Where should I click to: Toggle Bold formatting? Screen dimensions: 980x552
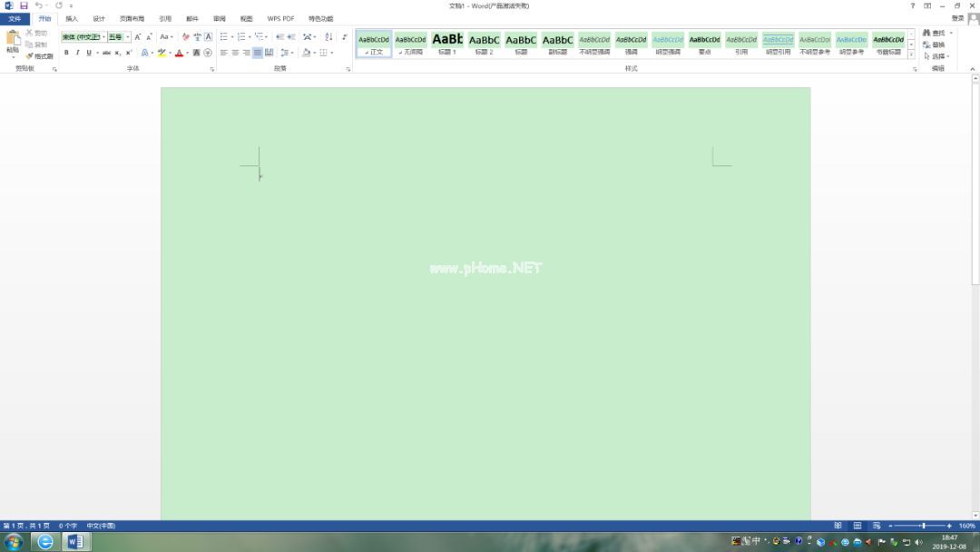click(66, 53)
